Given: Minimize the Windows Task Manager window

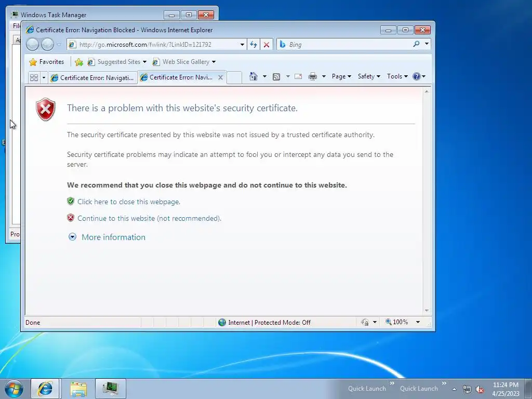Looking at the screenshot, I should [x=171, y=15].
